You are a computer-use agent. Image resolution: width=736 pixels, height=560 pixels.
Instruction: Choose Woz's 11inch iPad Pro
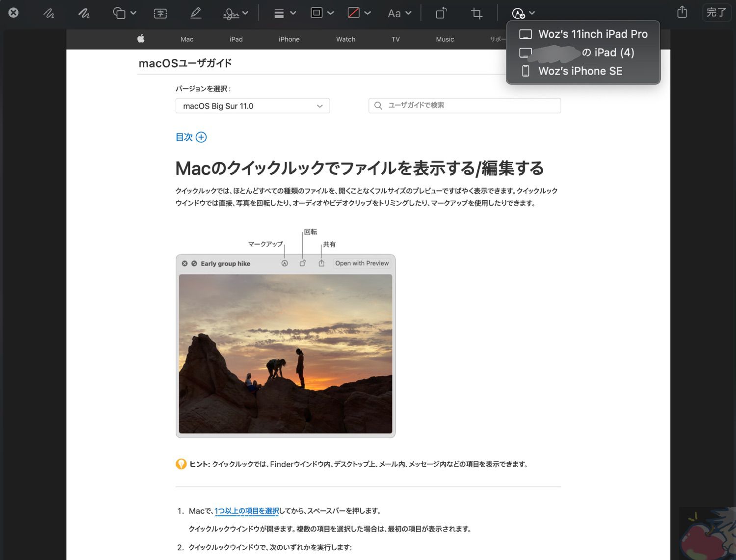[583, 34]
